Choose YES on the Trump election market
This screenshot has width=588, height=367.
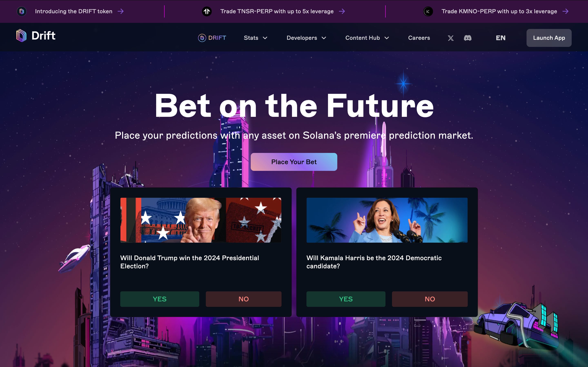pyautogui.click(x=160, y=299)
